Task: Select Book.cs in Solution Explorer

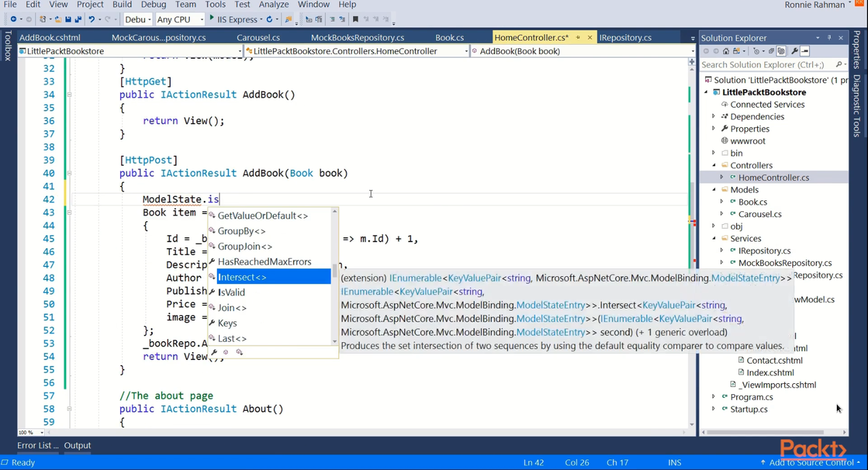Action: click(x=752, y=202)
